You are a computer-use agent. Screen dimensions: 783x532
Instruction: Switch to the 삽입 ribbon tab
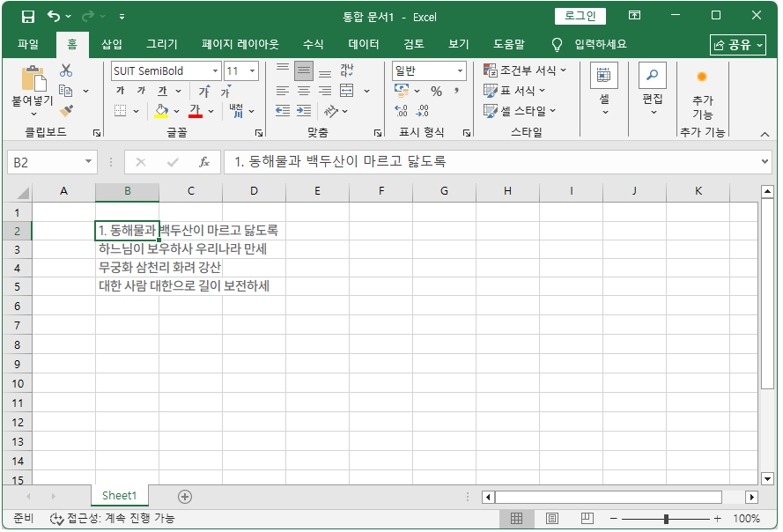pyautogui.click(x=112, y=44)
